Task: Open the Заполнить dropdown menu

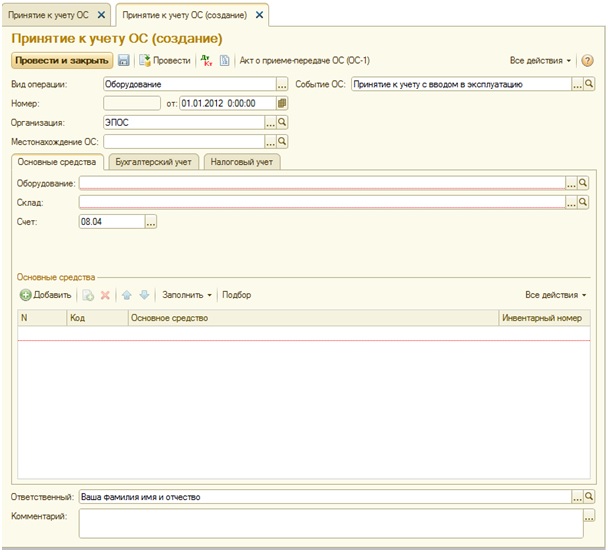Action: (187, 295)
